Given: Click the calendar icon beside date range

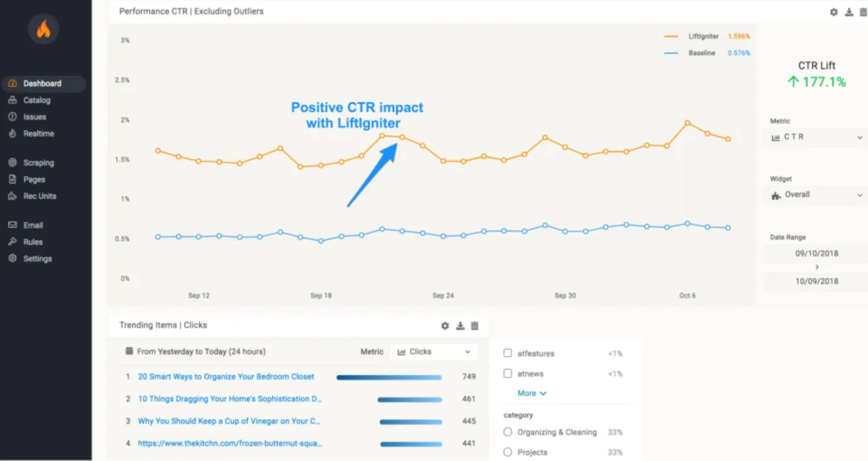Looking at the screenshot, I should 129,352.
